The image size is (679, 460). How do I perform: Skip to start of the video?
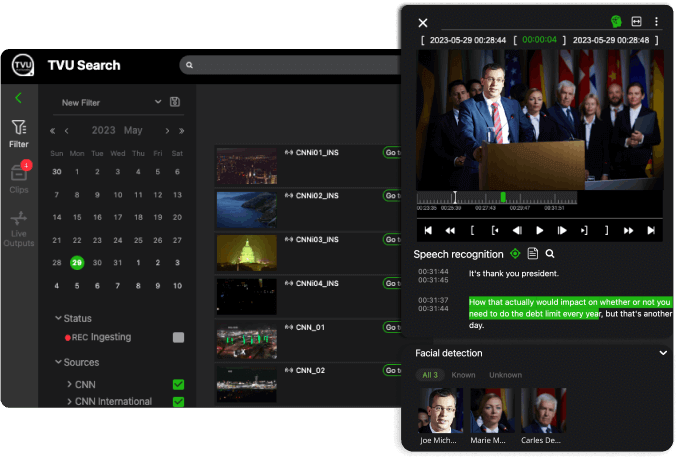click(428, 230)
